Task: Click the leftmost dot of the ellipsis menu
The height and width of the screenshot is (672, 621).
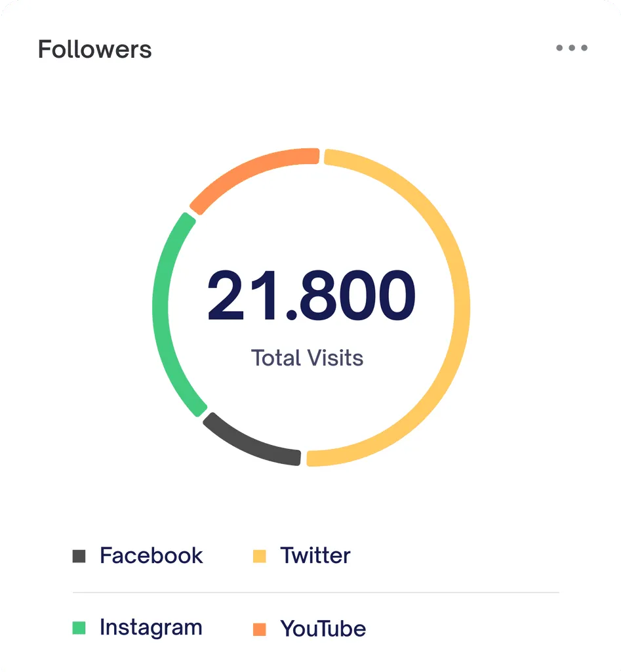Action: click(x=559, y=48)
